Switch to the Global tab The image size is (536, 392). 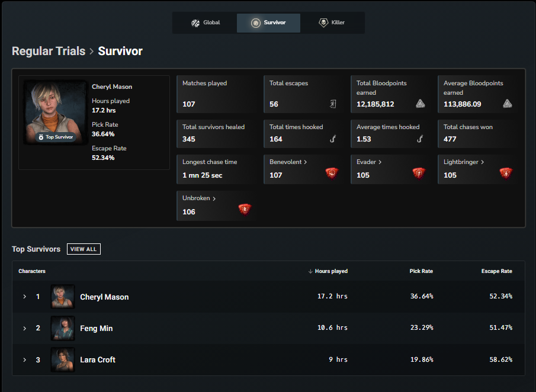coord(205,23)
